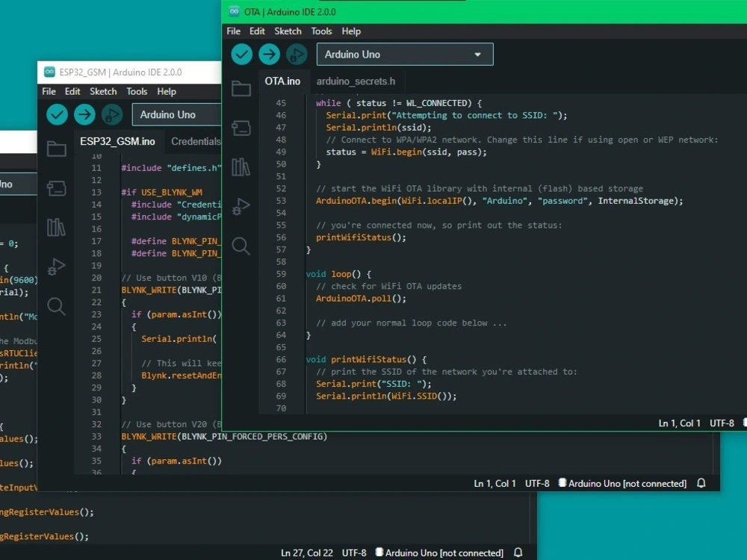Start Debugging in ESP32_GSM window toolbar
Screen dimensions: 747x560
111,115
